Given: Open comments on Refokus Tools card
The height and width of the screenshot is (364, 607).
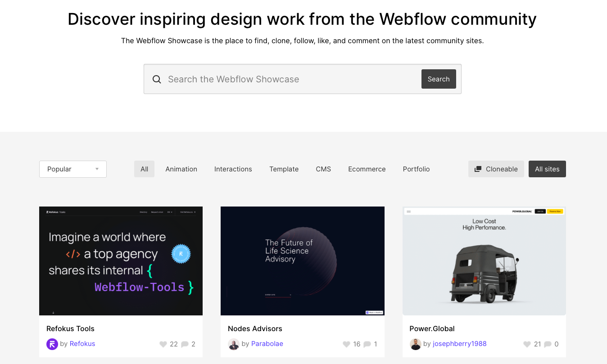Looking at the screenshot, I should point(185,344).
